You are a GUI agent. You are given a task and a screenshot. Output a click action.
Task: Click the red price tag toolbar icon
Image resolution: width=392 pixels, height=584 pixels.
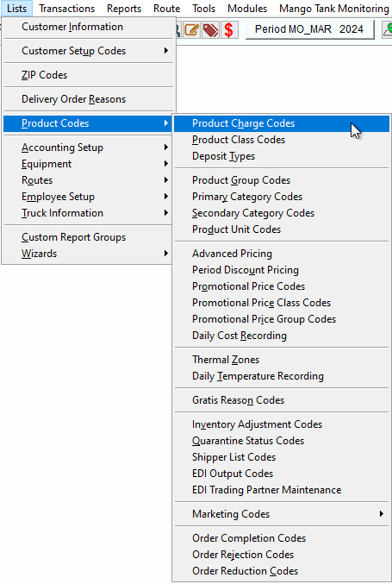210,30
